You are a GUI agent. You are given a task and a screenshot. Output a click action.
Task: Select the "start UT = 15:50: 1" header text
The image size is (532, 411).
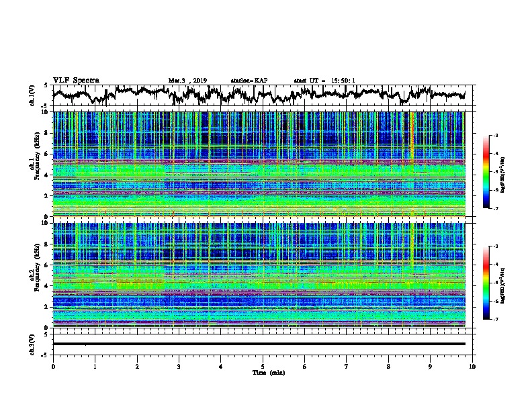click(324, 81)
